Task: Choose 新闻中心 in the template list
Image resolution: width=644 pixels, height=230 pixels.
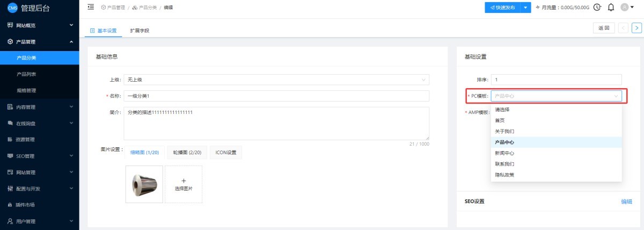Action: 556,153
